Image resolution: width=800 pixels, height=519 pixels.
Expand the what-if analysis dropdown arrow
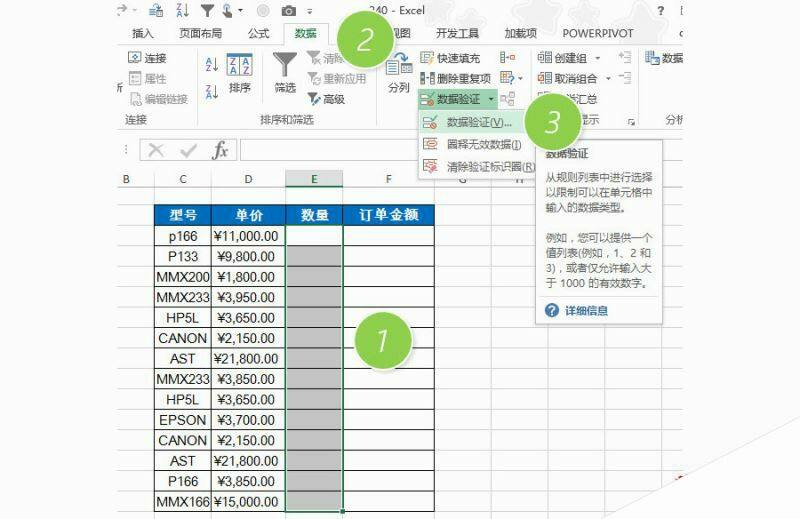coord(520,79)
